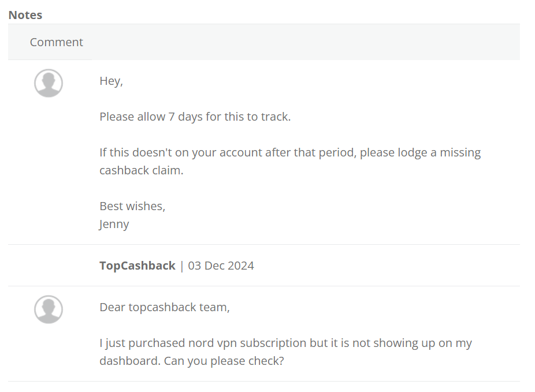Click the word 'missing' in the reply

(460, 153)
